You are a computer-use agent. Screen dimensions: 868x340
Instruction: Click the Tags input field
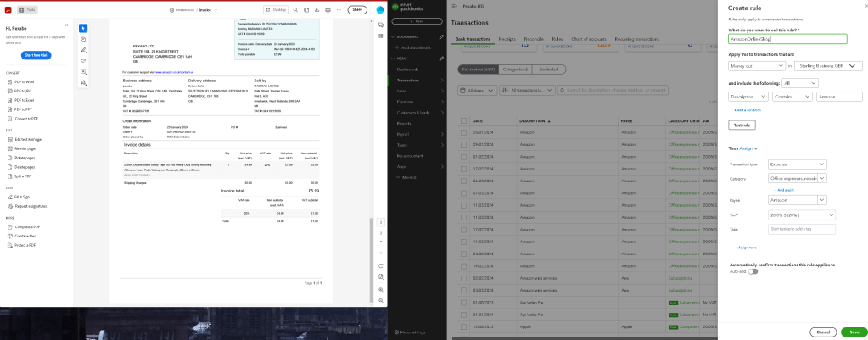coord(802,230)
